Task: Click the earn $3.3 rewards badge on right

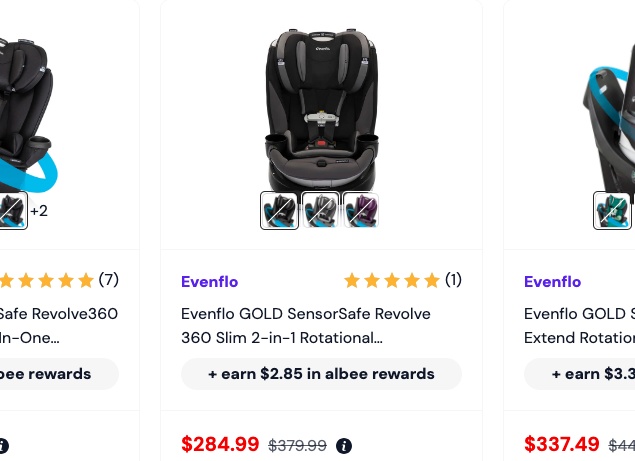Action: tap(580, 374)
